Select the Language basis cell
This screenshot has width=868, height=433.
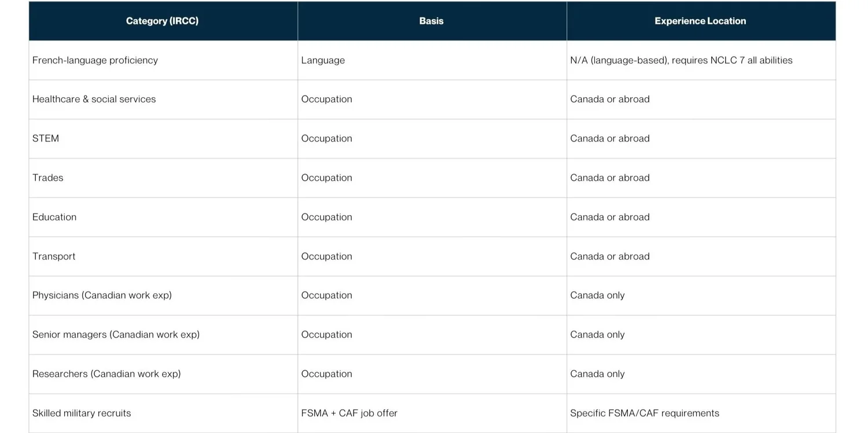[x=432, y=60]
